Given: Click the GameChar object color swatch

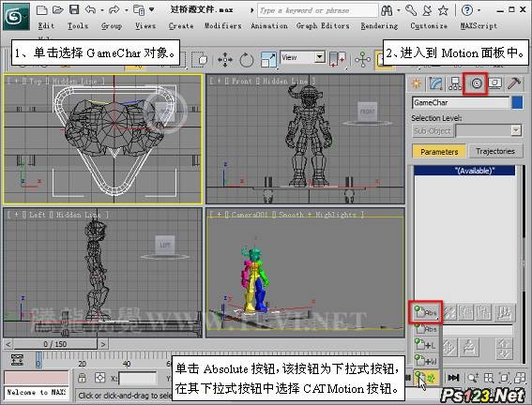Looking at the screenshot, I should click(517, 103).
